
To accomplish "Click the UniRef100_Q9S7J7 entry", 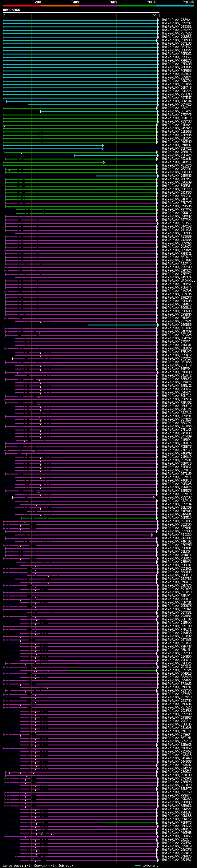I will (176, 721).
